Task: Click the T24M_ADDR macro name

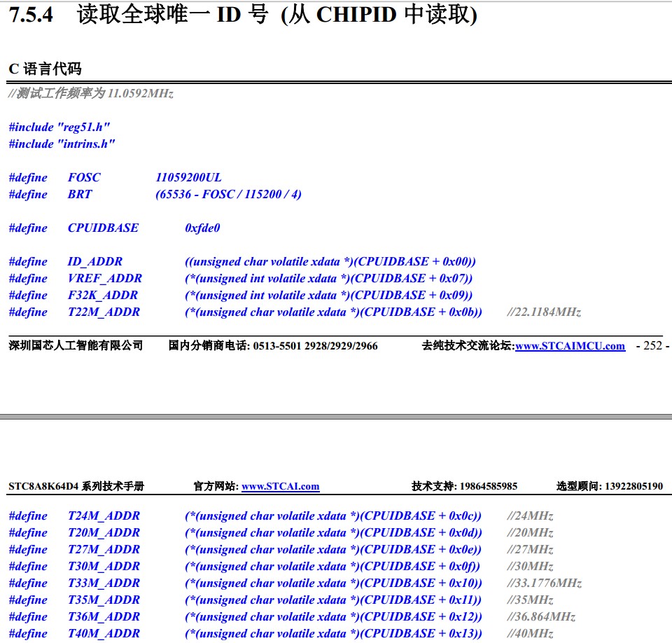Action: (104, 516)
